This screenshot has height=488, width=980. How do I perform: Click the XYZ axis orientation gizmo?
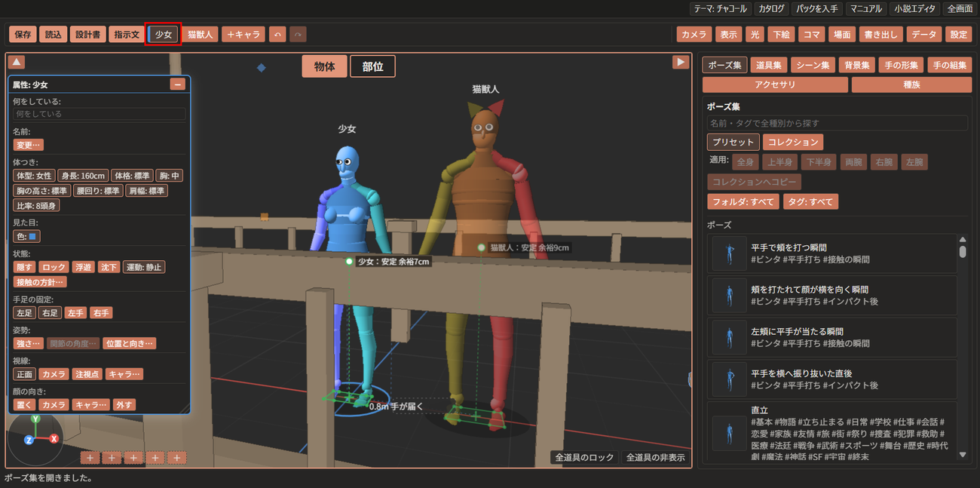(35, 438)
